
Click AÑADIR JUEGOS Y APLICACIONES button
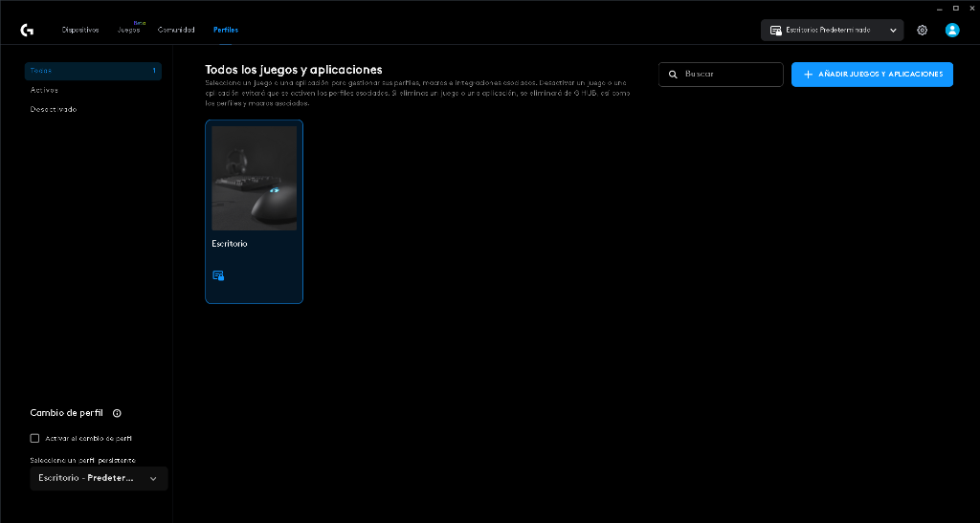pyautogui.click(x=872, y=75)
